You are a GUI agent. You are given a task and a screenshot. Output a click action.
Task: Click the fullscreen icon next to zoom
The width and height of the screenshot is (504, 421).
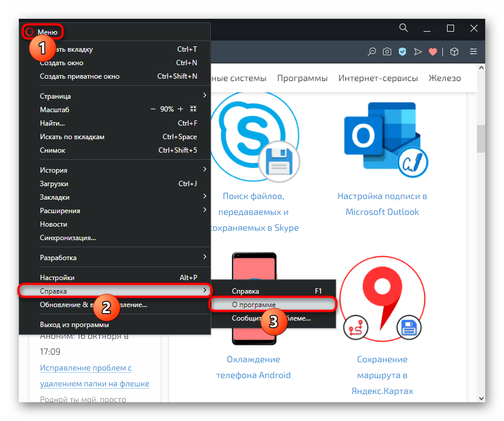[x=193, y=109]
